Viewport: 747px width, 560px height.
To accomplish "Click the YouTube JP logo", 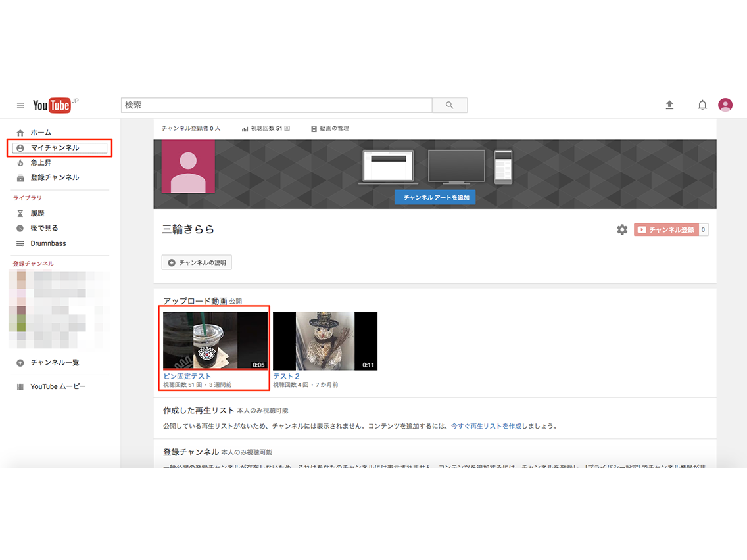I will coord(55,105).
